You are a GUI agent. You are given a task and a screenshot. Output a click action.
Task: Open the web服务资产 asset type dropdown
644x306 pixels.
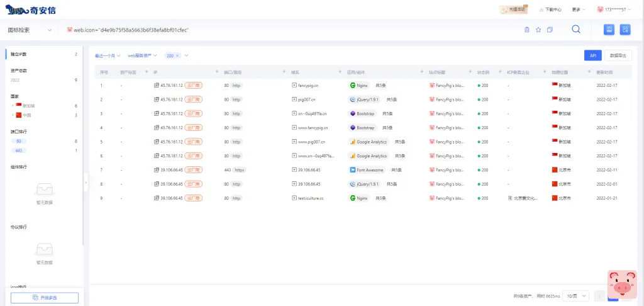click(x=142, y=55)
